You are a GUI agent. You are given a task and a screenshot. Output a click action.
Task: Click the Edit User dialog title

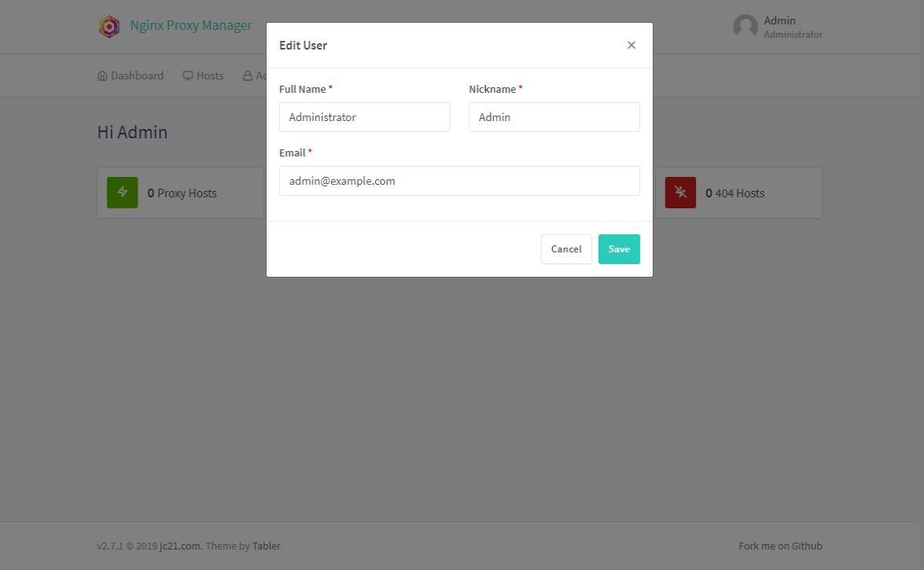(x=303, y=46)
